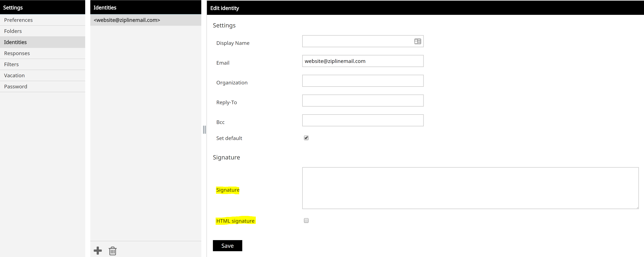This screenshot has width=644, height=257.
Task: Click the Email input field
Action: click(363, 61)
